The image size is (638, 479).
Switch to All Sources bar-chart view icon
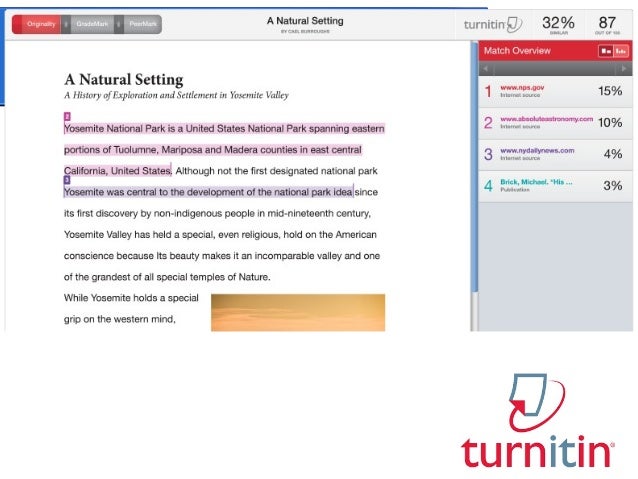[621, 51]
